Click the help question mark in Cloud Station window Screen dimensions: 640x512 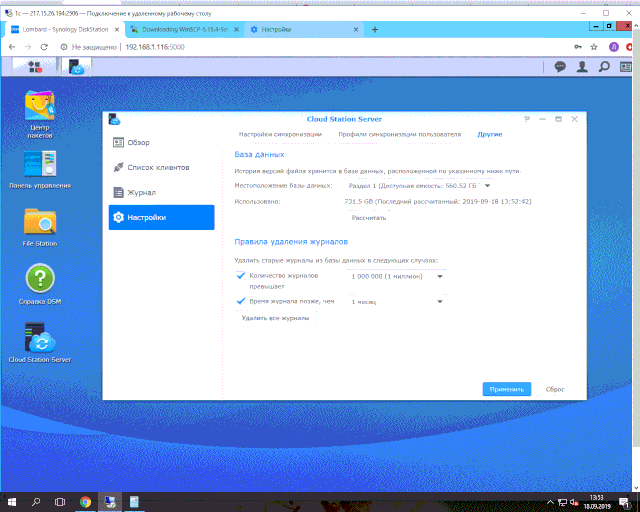pyautogui.click(x=527, y=119)
